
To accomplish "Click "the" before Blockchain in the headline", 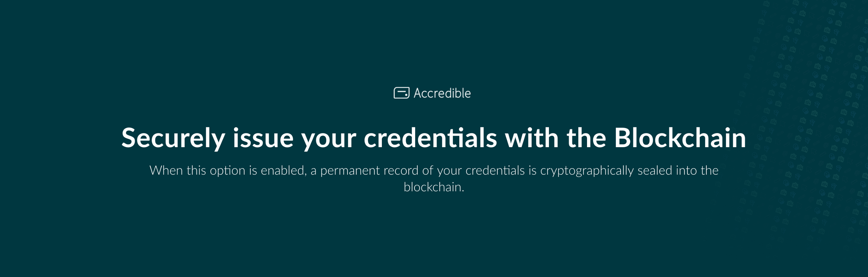I will coord(586,138).
